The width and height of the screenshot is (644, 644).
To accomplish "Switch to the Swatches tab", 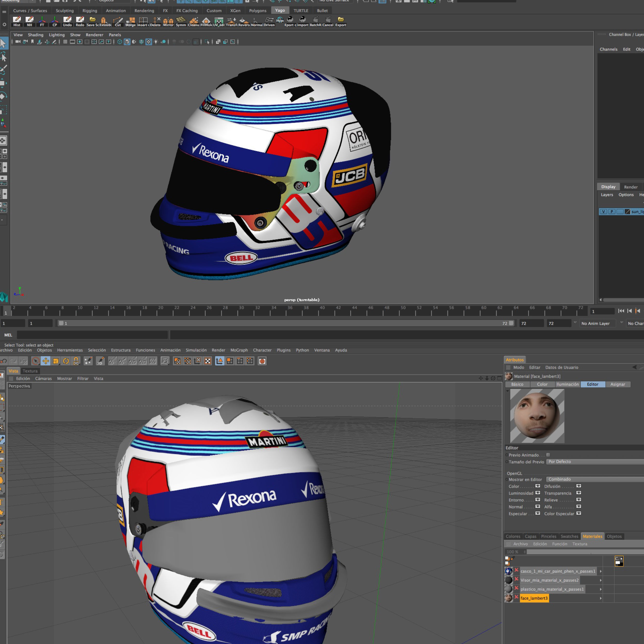I will pos(569,536).
